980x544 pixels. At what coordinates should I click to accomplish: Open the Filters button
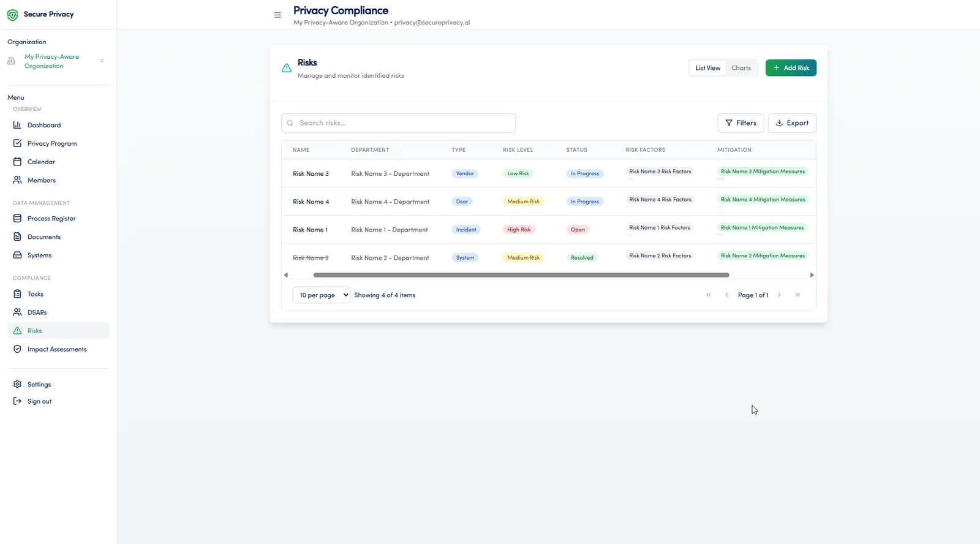pos(741,123)
